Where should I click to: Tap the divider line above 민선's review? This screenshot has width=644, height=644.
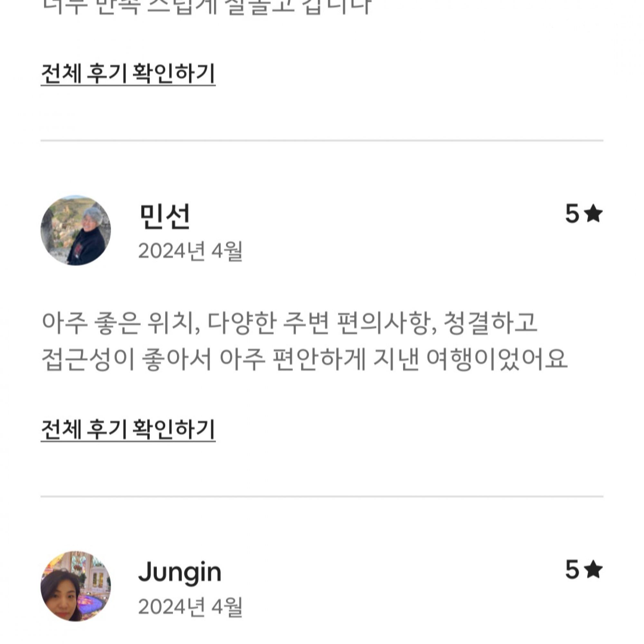pos(322,141)
